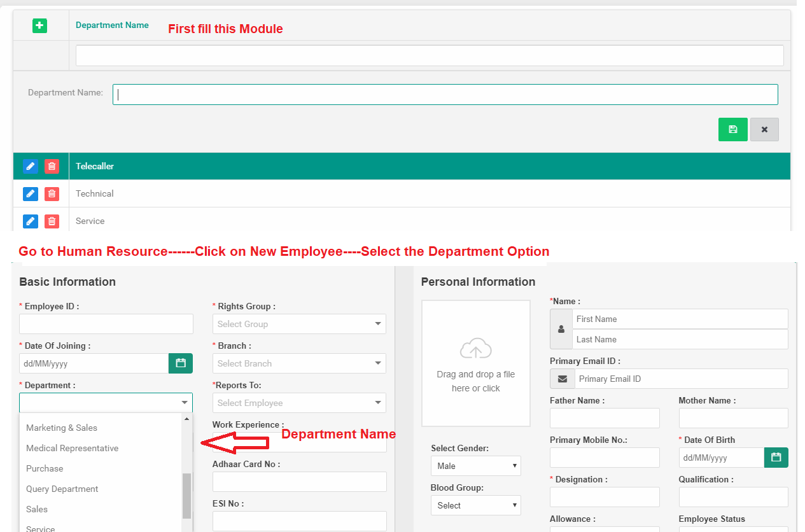
Task: Open the Rights Group dropdown
Action: click(299, 324)
